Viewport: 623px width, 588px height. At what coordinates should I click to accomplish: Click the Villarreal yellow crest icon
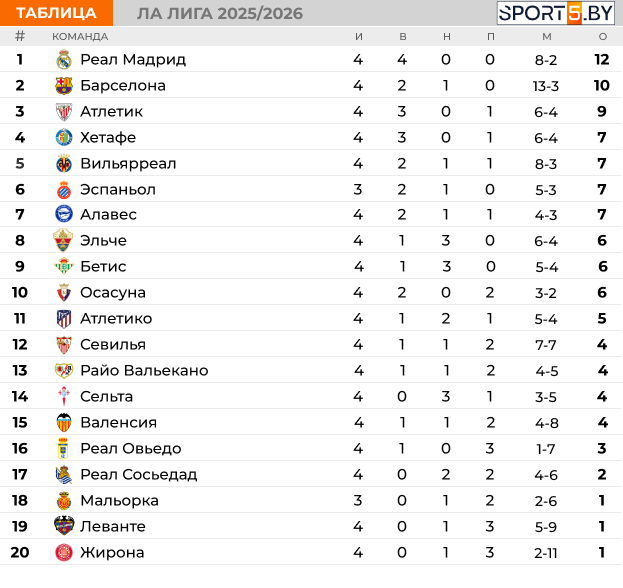coord(64,164)
